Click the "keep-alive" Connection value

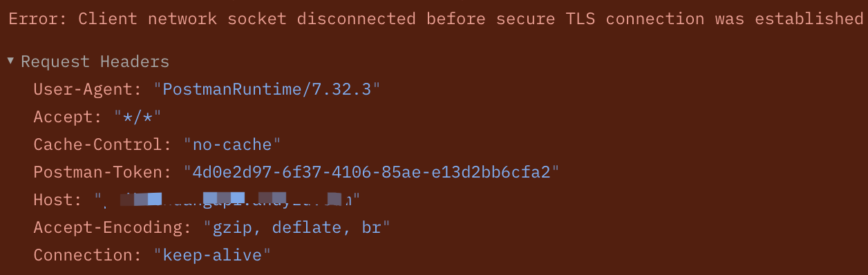point(212,255)
